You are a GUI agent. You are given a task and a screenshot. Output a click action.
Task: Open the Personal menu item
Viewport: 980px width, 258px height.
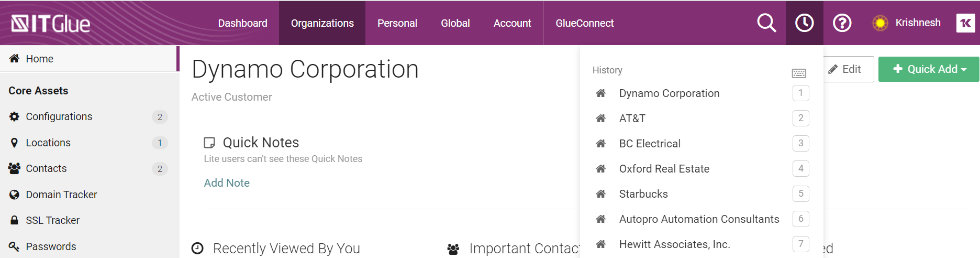pos(397,23)
